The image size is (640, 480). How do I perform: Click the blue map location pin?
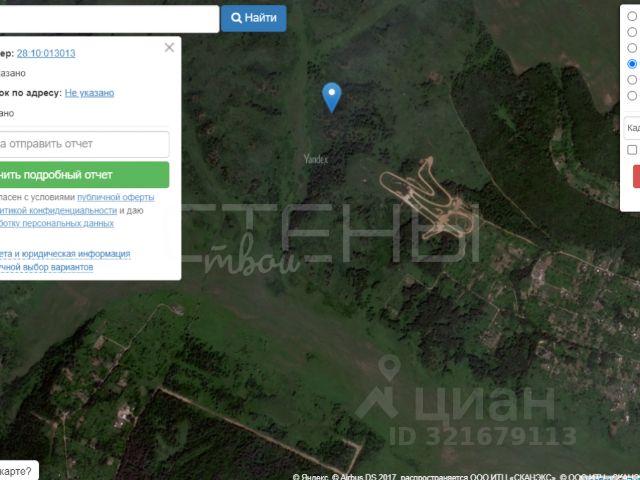331,97
